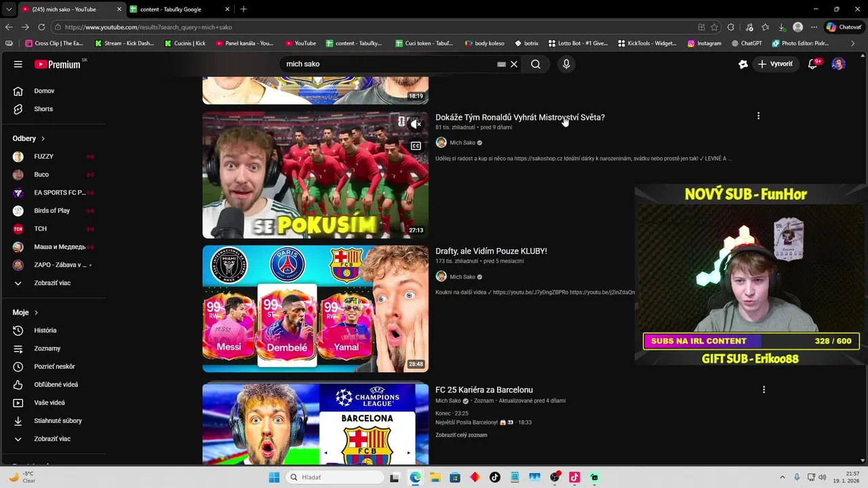Open the account avatar menu

pos(839,64)
